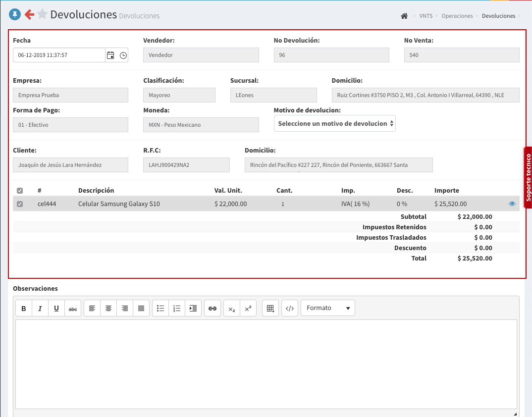The image size is (532, 417).
Task: Click the blue pin icon
Action: (x=15, y=14)
